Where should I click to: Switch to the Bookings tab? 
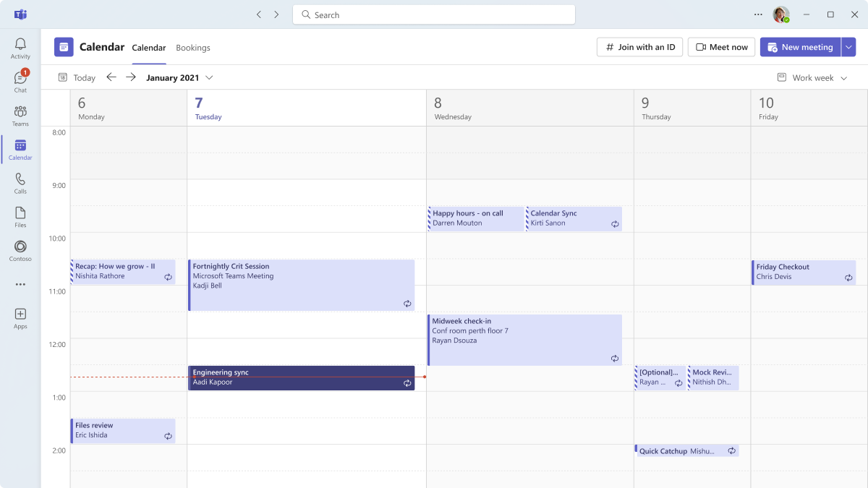click(x=193, y=48)
